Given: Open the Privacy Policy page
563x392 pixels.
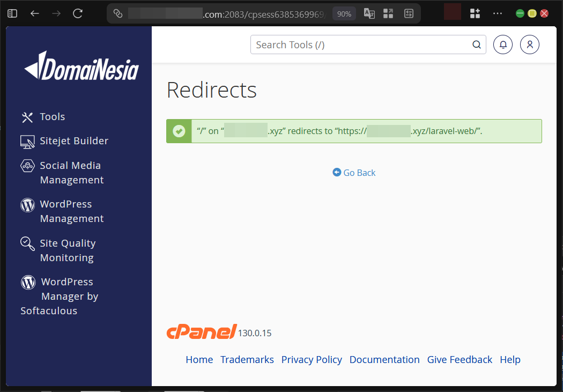Looking at the screenshot, I should [312, 359].
